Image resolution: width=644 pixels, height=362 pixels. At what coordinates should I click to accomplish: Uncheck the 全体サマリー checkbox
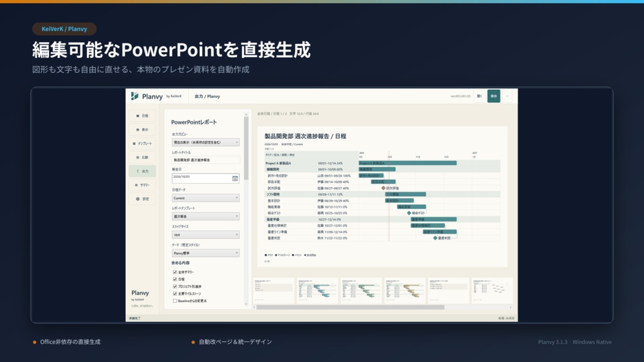pyautogui.click(x=175, y=272)
